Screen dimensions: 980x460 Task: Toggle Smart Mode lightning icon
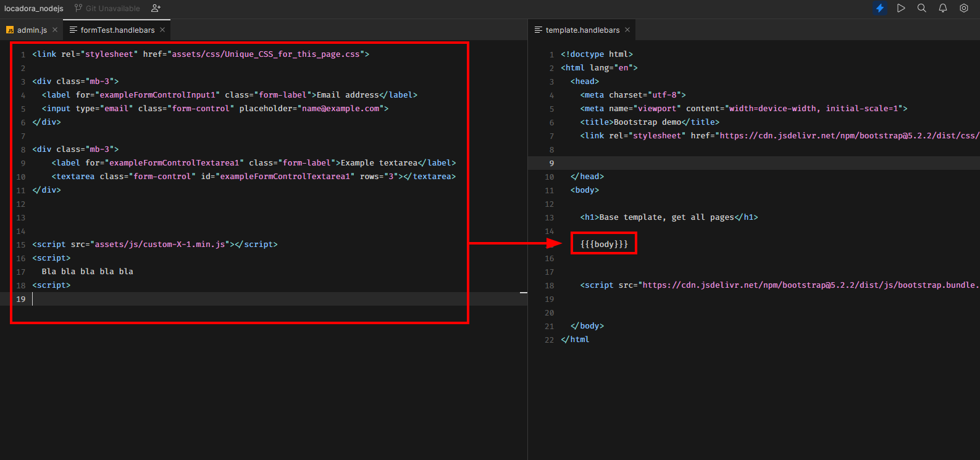pos(880,8)
